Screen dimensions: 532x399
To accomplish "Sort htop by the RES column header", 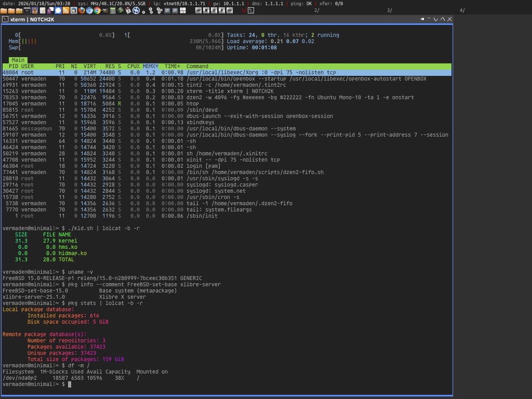I will coord(110,66).
